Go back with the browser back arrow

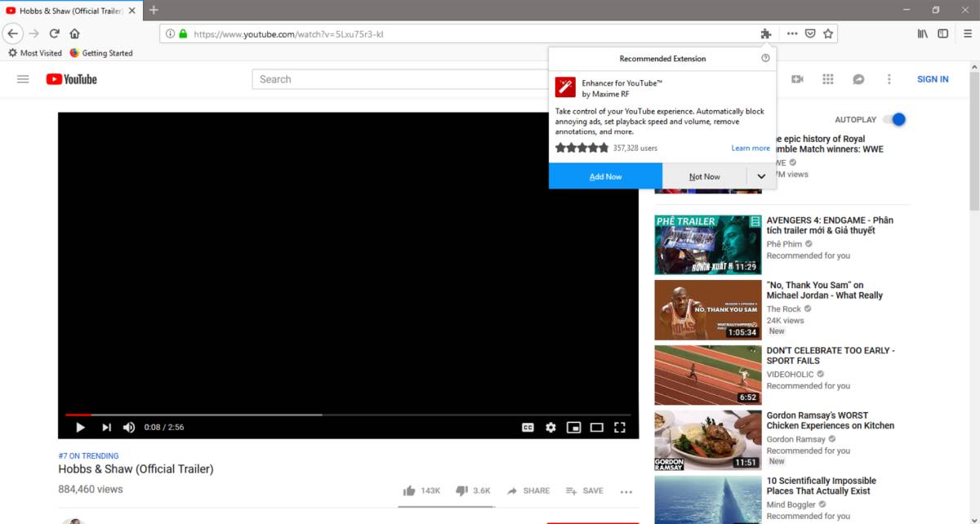coord(12,33)
